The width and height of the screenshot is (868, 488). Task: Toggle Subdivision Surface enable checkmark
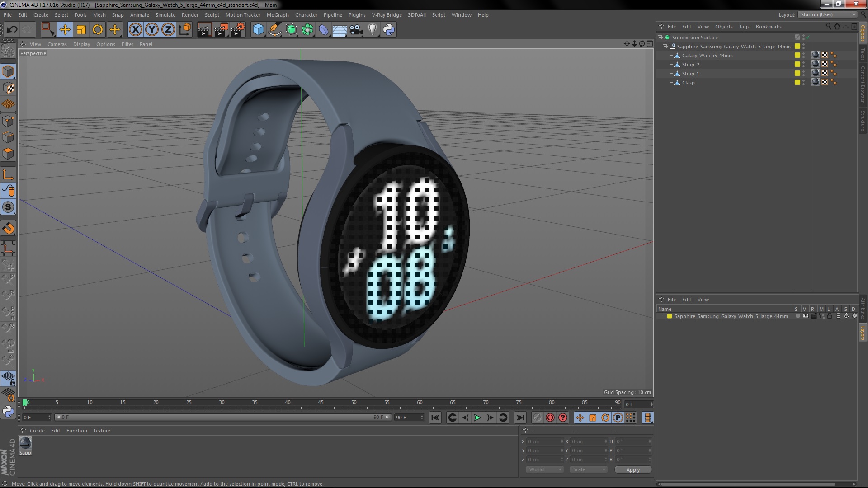[808, 38]
